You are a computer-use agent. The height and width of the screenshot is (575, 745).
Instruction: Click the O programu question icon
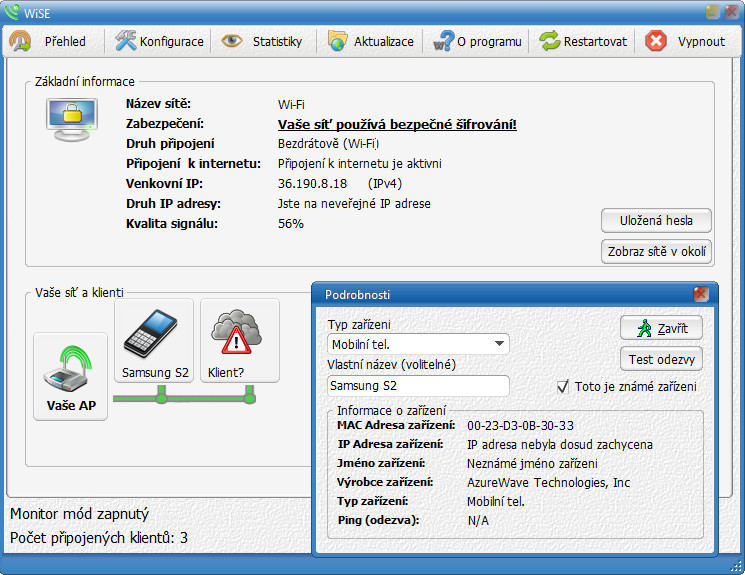[444, 41]
